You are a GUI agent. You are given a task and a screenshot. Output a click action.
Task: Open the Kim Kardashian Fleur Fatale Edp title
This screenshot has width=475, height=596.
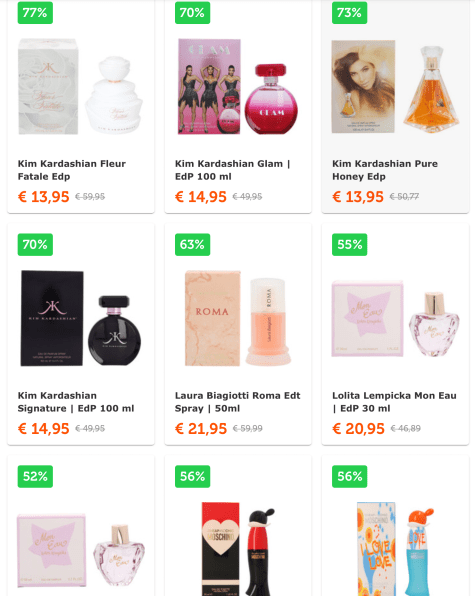[71, 170]
